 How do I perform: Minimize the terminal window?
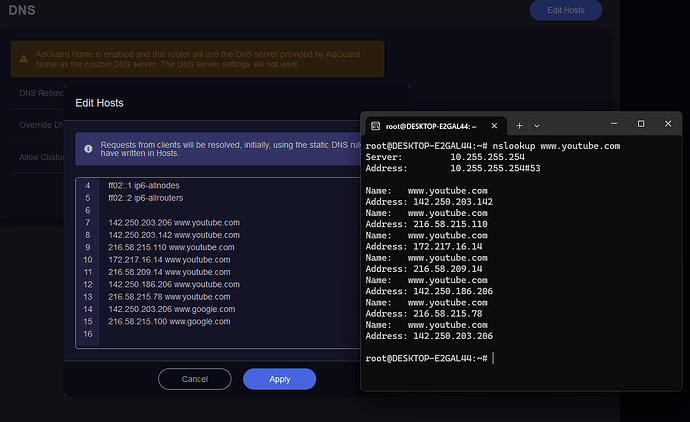614,124
